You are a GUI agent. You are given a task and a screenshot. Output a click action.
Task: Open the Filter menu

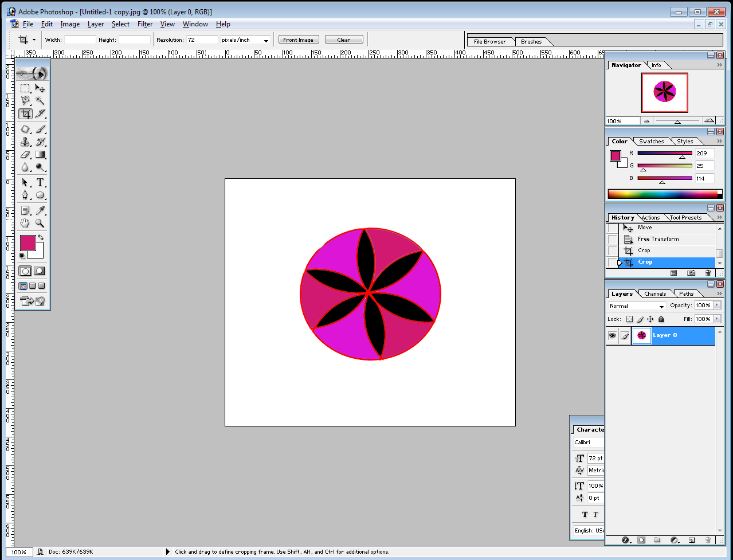coord(145,24)
